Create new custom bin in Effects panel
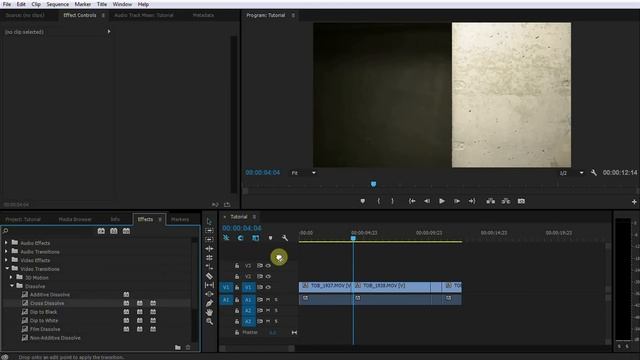640x360 pixels. 178,347
